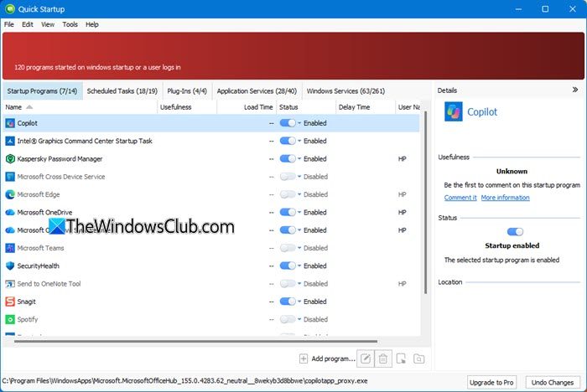Click the Upgrade to Pro button
Image resolution: width=587 pixels, height=392 pixels.
(x=491, y=382)
